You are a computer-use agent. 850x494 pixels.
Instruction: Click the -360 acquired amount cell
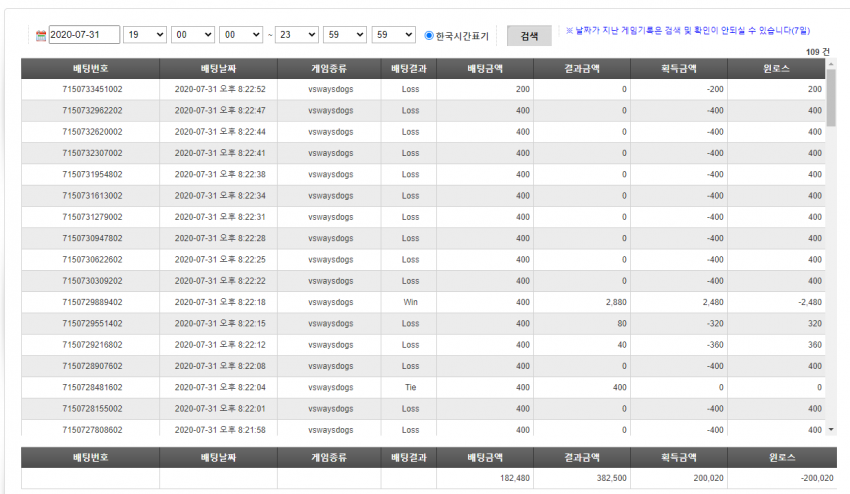(x=715, y=345)
